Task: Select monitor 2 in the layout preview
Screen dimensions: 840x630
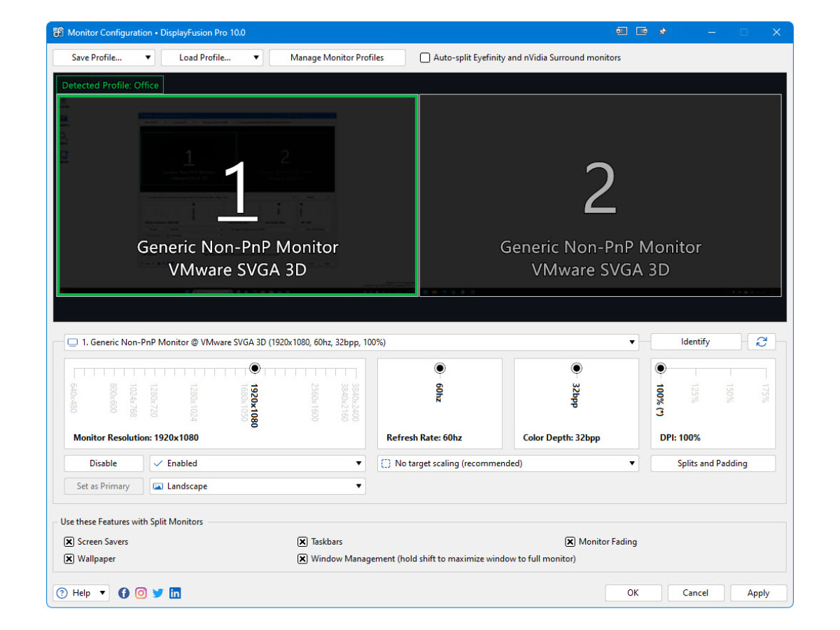Action: [x=601, y=196]
